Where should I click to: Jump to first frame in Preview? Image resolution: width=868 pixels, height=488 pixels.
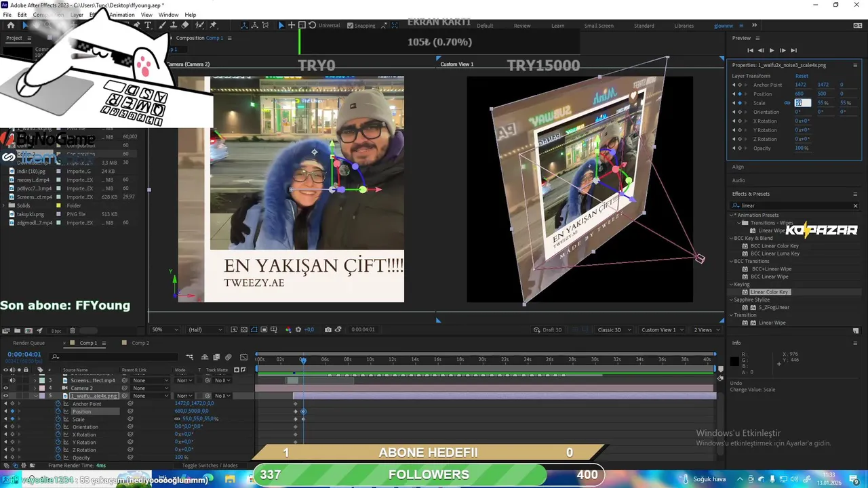[x=750, y=50]
